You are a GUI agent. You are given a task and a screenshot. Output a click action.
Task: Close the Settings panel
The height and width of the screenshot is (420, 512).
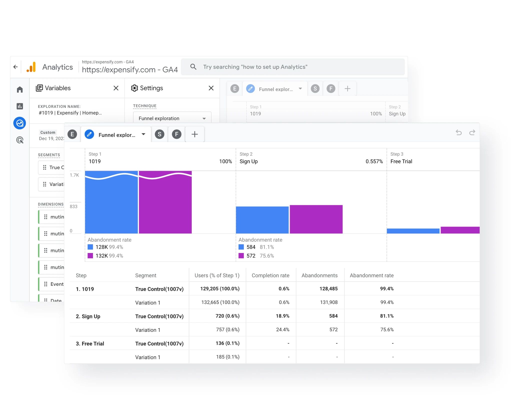[x=211, y=88]
